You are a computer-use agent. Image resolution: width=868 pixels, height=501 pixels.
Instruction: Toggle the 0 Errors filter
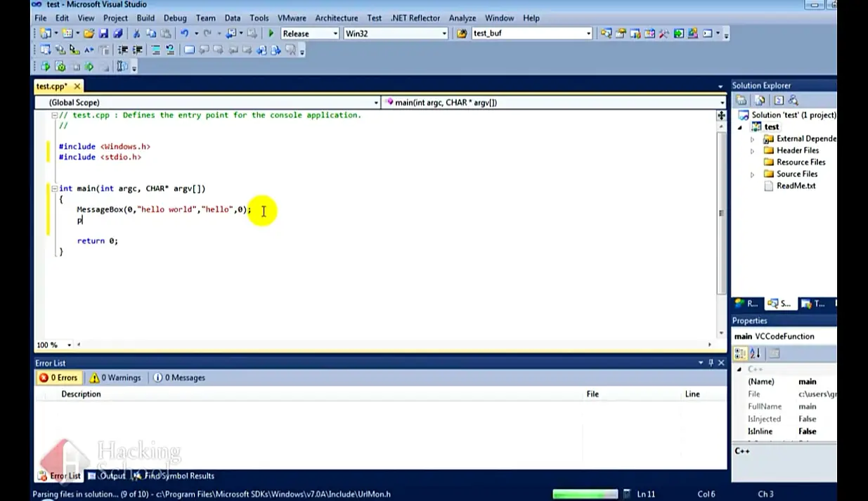pos(58,377)
